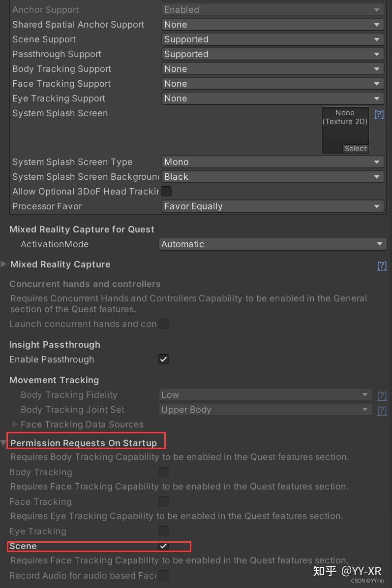Expand the Mixed Reality Capture section
Viewport: 392px width, 588px height.
click(4, 264)
